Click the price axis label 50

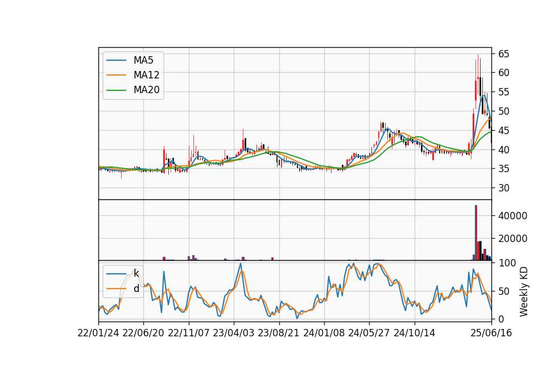503,111
